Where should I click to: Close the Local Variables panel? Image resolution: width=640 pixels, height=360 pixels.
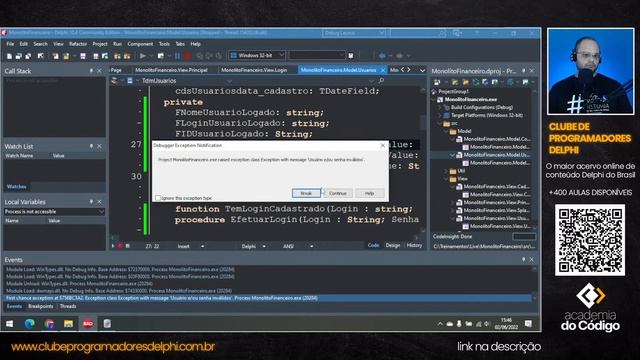click(x=99, y=202)
